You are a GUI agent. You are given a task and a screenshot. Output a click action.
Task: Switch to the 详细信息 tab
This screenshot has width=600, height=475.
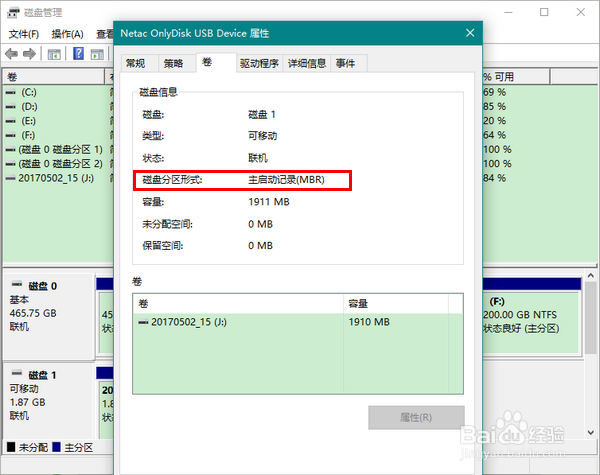pos(307,63)
